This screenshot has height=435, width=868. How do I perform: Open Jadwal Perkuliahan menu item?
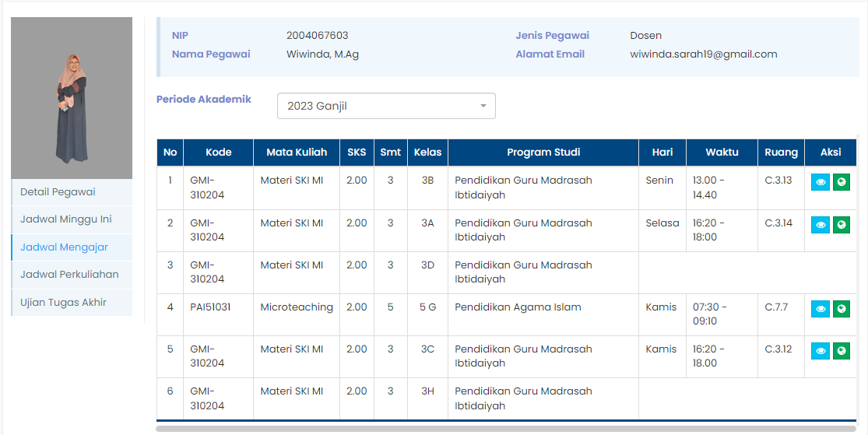click(x=72, y=275)
